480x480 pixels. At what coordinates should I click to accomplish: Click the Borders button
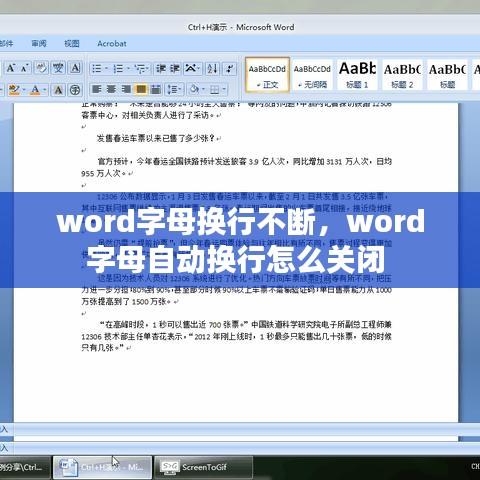click(214, 89)
